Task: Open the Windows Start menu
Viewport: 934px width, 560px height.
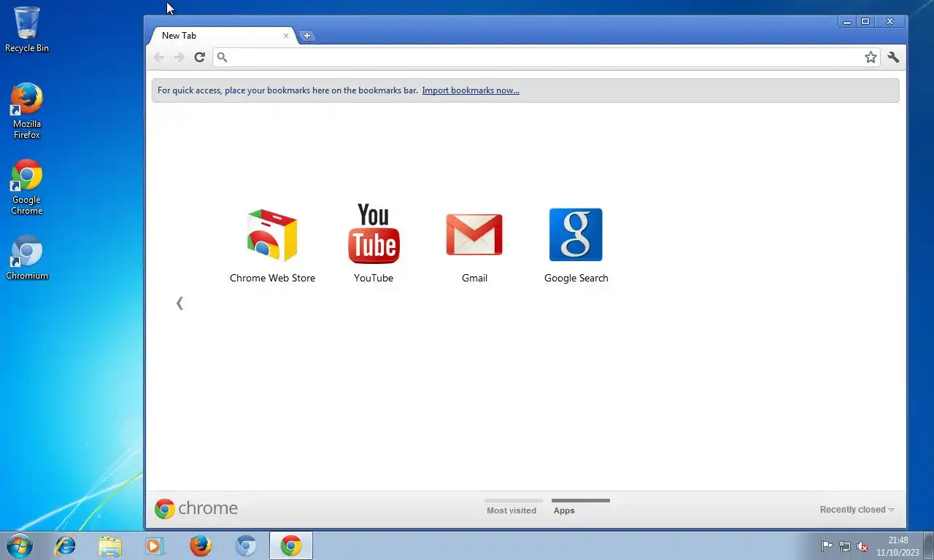Action: pos(20,545)
